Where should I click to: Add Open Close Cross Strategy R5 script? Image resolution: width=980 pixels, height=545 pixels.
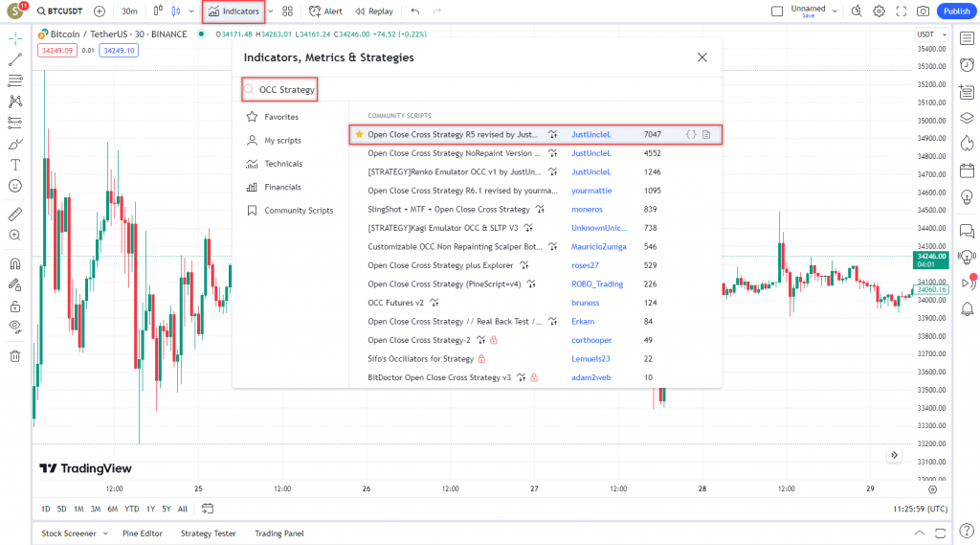pyautogui.click(x=453, y=134)
